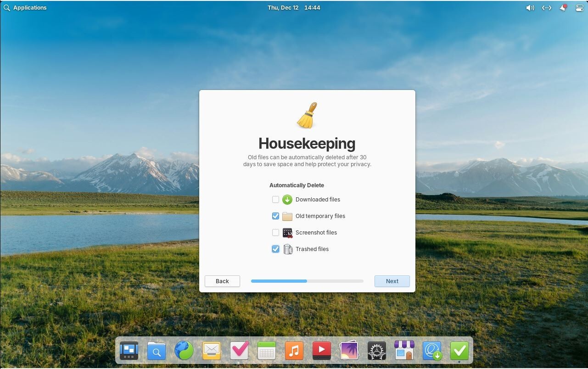Open the network indicator
Screen dimensions: 588x369
546,8
